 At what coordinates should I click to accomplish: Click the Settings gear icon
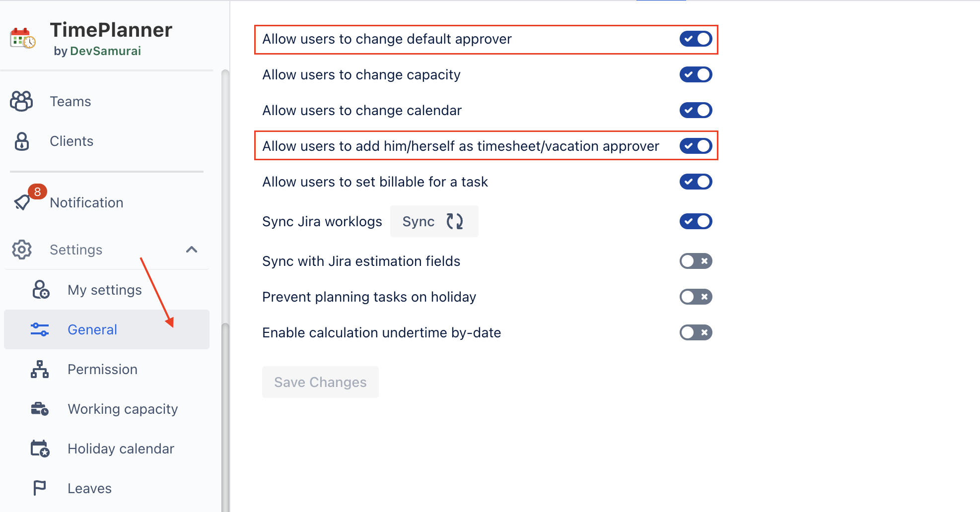[x=22, y=250]
